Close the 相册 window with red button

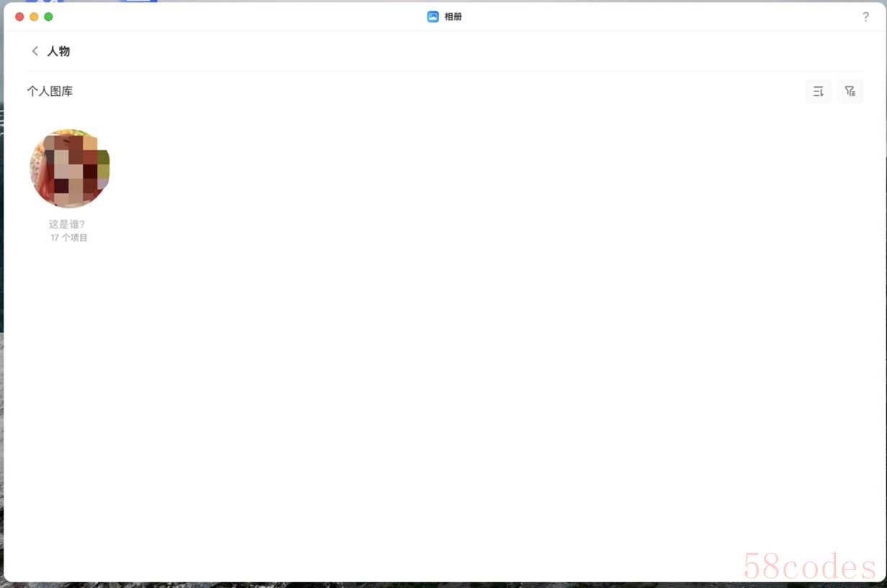pos(19,17)
